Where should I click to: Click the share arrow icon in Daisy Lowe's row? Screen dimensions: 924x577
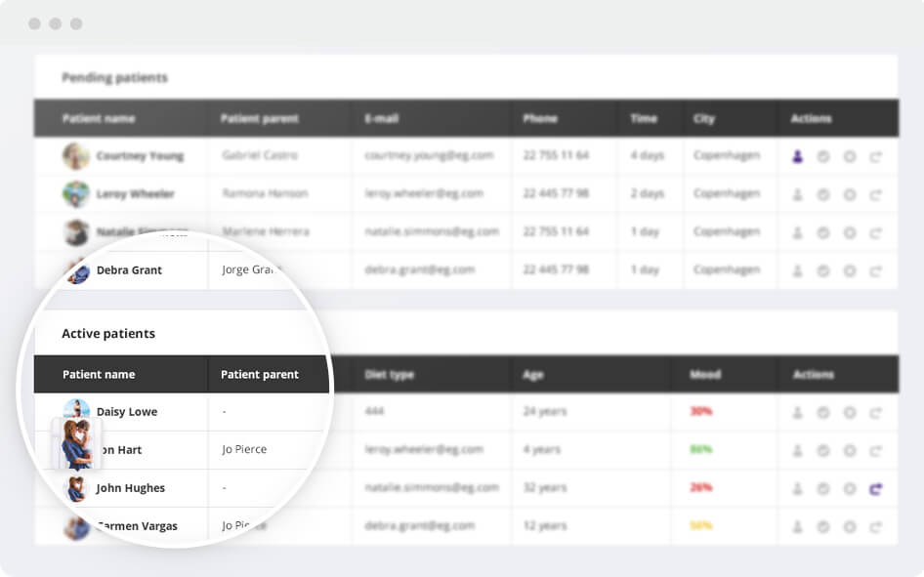point(875,412)
